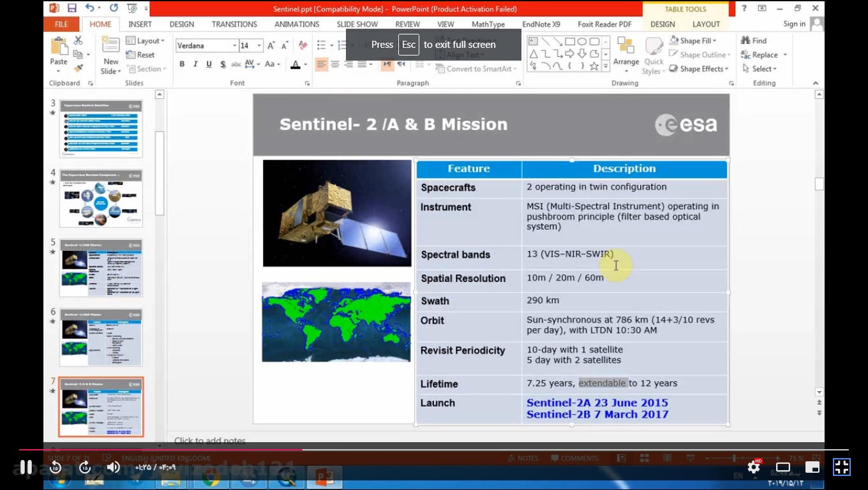Start slideshow from beginning icon
The image size is (868, 490).
(x=133, y=8)
